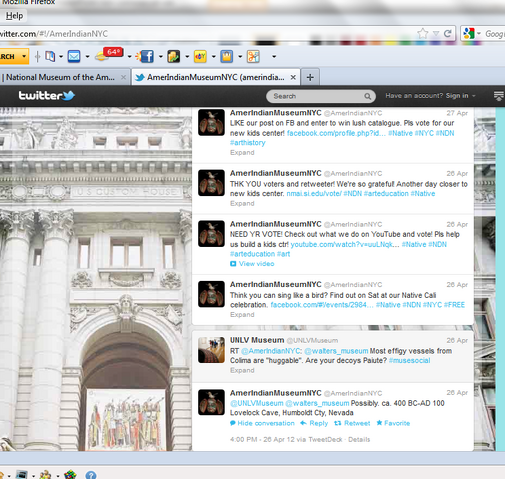Expand the 27 Apr LIKE our post tweet
505x479 pixels.
coord(242,153)
